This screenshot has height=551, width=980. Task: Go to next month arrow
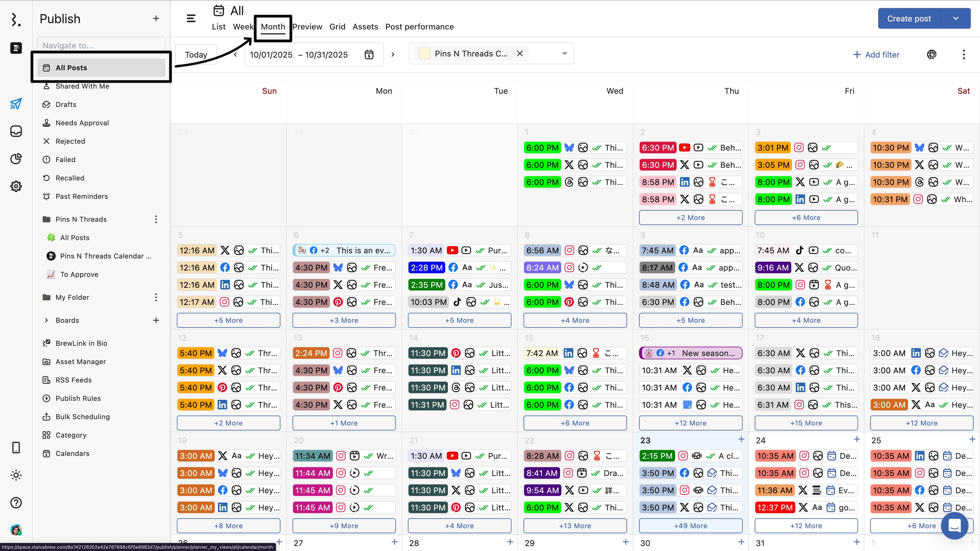coord(393,54)
